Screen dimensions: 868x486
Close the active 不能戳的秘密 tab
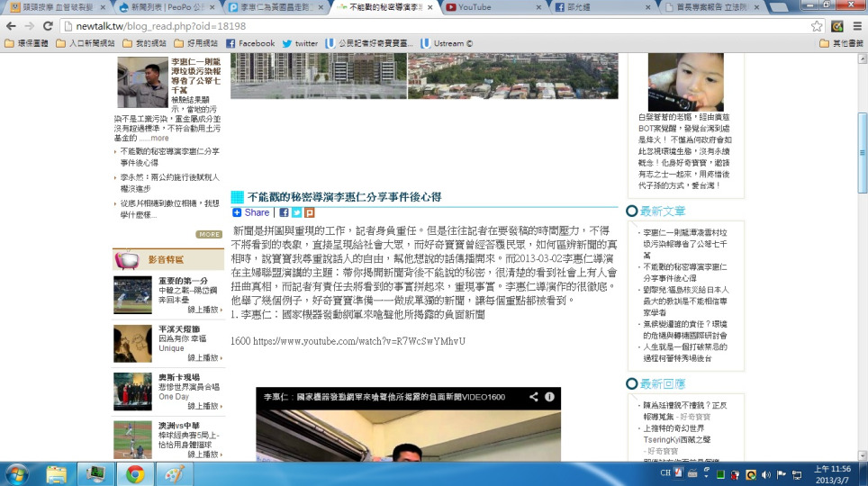pos(430,7)
